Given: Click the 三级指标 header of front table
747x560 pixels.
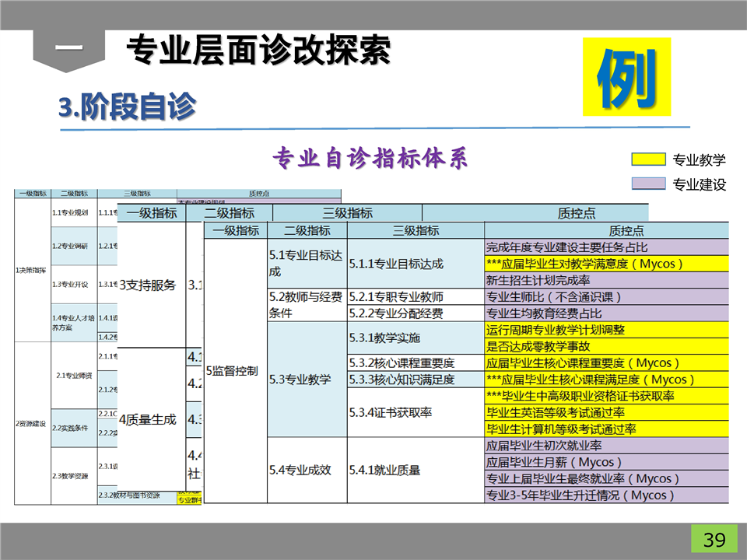Looking at the screenshot, I should pyautogui.click(x=416, y=230).
